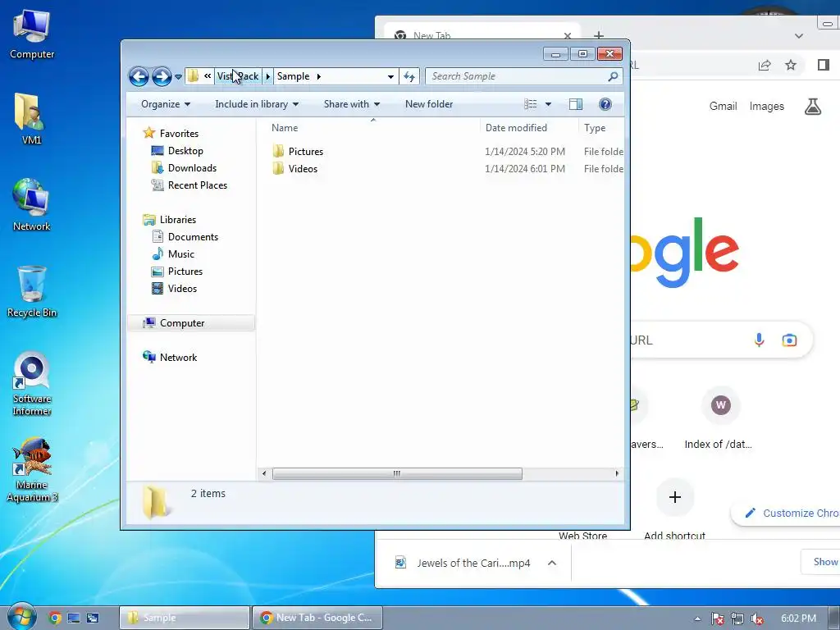Screen dimensions: 840x630
Task: Open the address bar history dropdown
Action: 390,76
